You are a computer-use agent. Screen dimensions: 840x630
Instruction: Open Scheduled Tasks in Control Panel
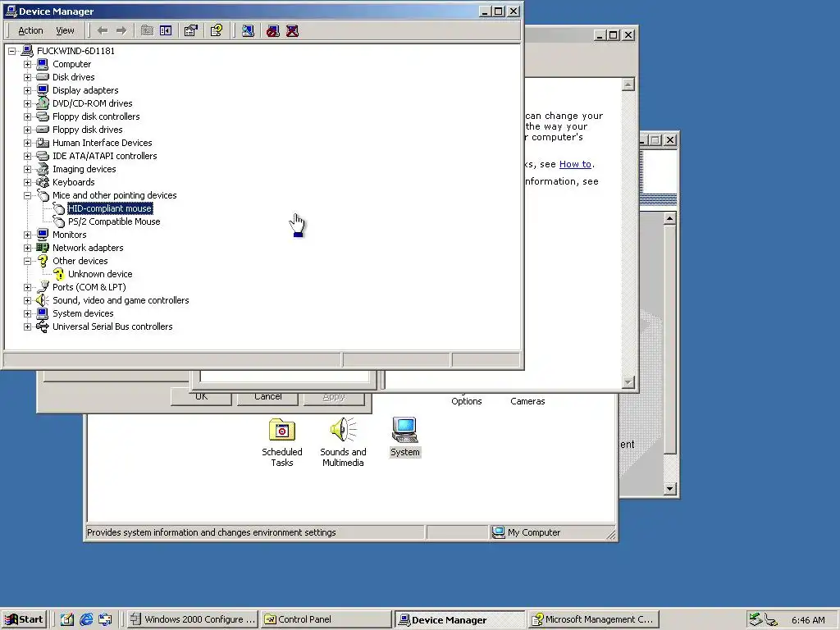click(x=282, y=442)
